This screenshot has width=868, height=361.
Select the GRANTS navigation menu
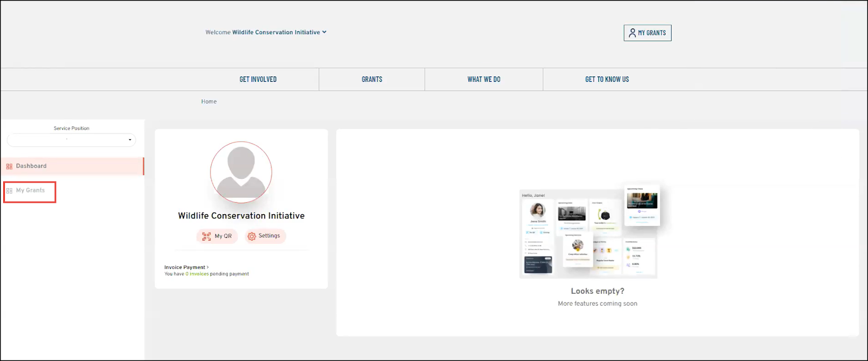coord(372,80)
